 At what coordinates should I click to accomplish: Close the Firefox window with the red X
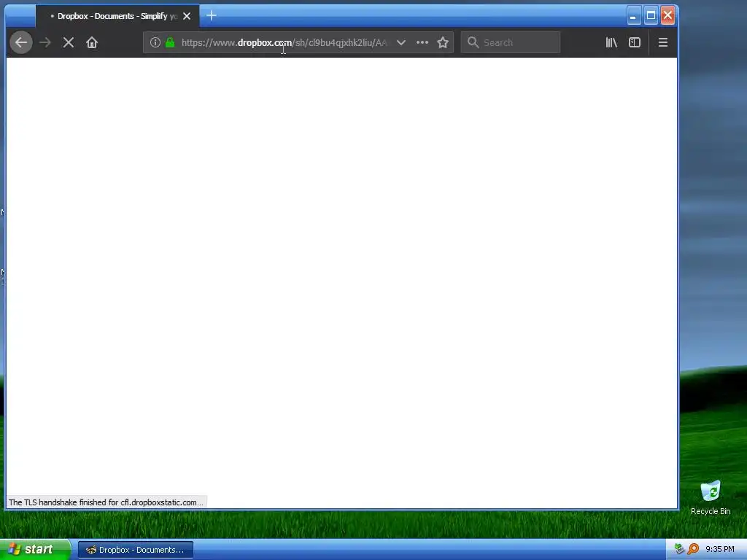[668, 16]
